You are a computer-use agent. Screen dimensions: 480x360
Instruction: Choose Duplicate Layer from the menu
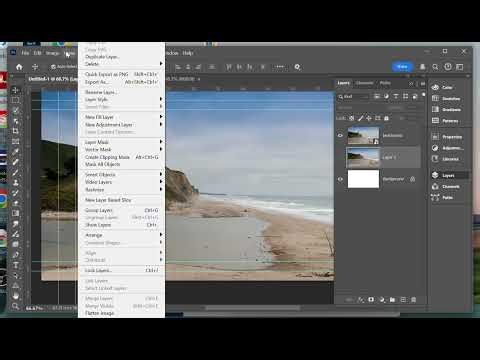pyautogui.click(x=121, y=57)
